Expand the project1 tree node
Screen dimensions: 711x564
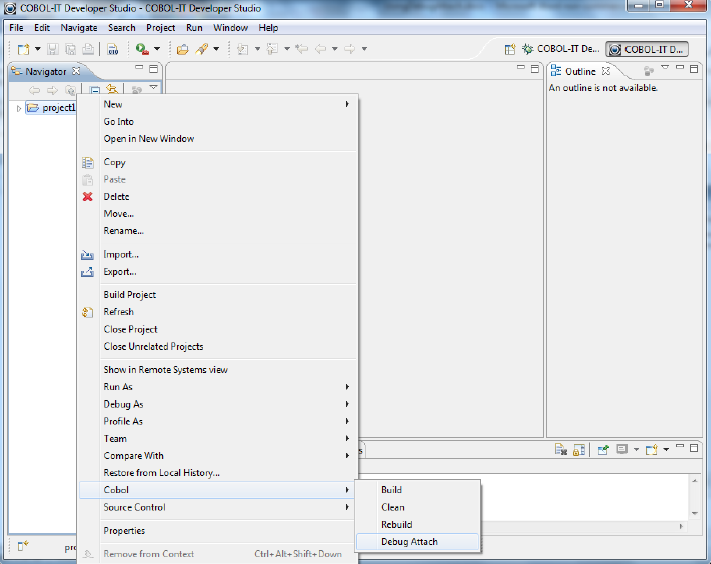tap(19, 108)
